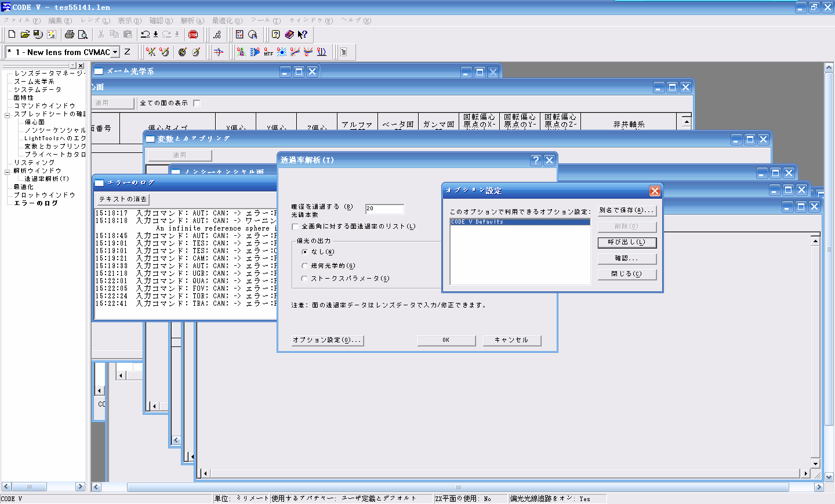835x504 pixels.
Task: Activate the What's This arrow-question pointer
Action: (303, 35)
